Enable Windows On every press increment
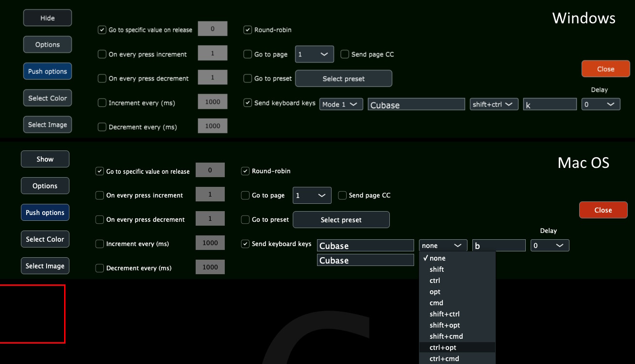This screenshot has height=364, width=635. (102, 54)
